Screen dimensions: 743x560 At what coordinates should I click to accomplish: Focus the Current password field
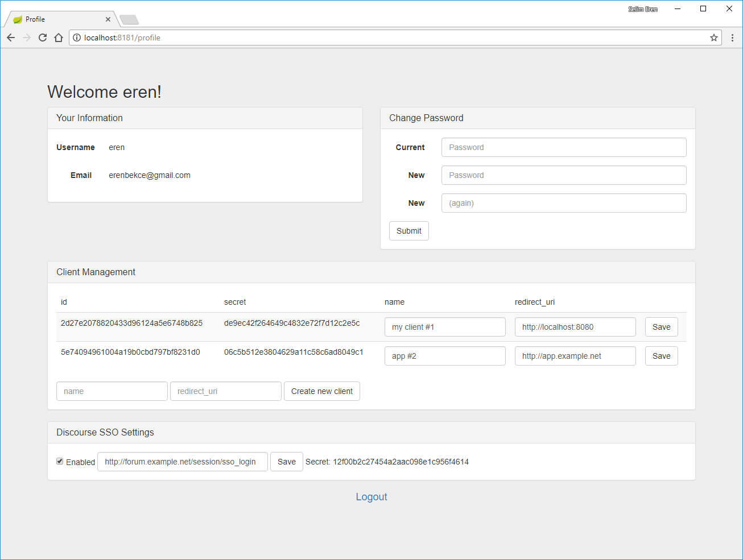point(564,147)
